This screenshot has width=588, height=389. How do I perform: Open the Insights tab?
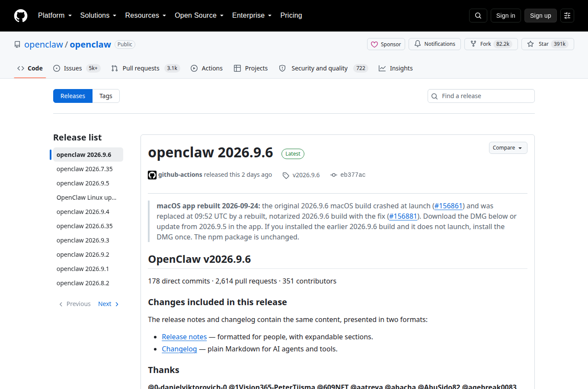396,68
